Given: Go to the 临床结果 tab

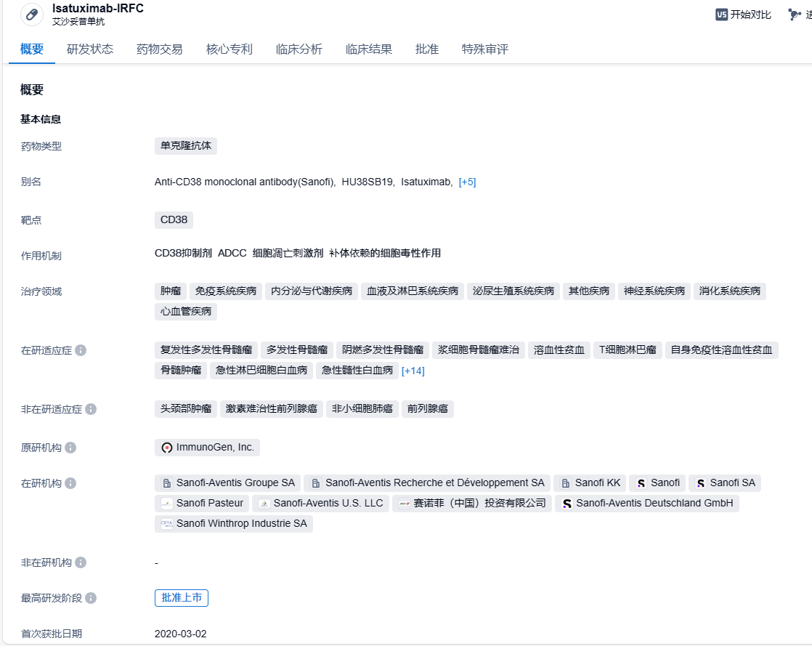Looking at the screenshot, I should pyautogui.click(x=369, y=49).
